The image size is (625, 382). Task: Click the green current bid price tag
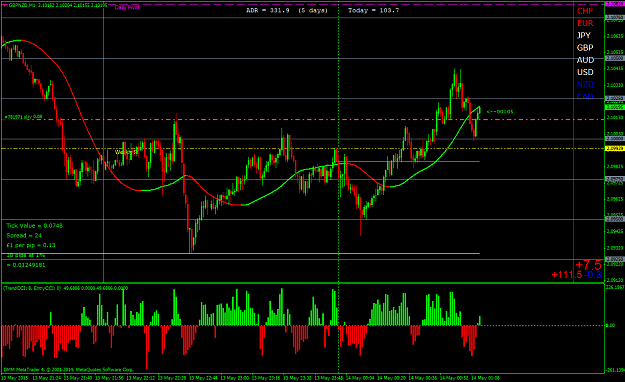[615, 107]
